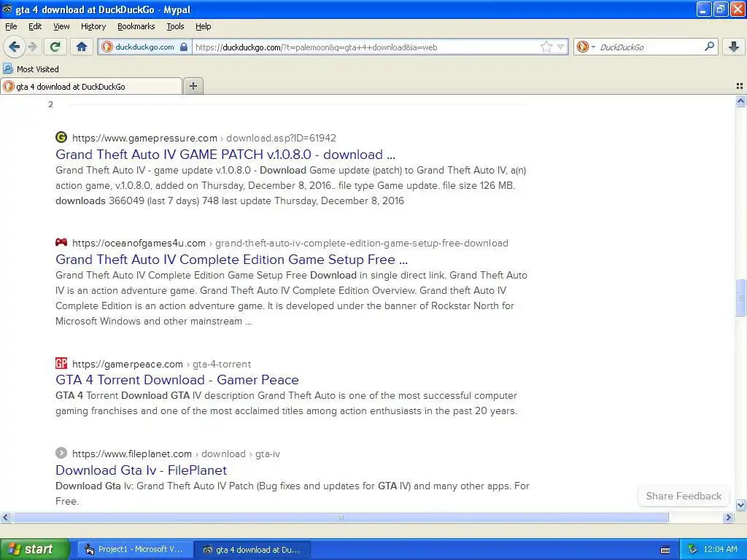Click the vertical scrollbar up arrow
747x560 pixels.
pos(740,101)
